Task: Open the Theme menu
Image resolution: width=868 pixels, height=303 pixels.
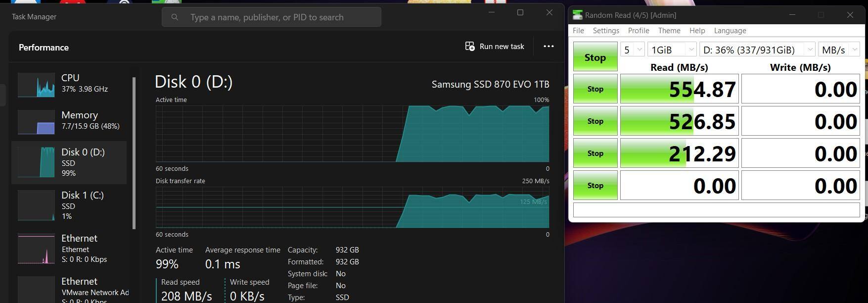Action: coord(669,31)
